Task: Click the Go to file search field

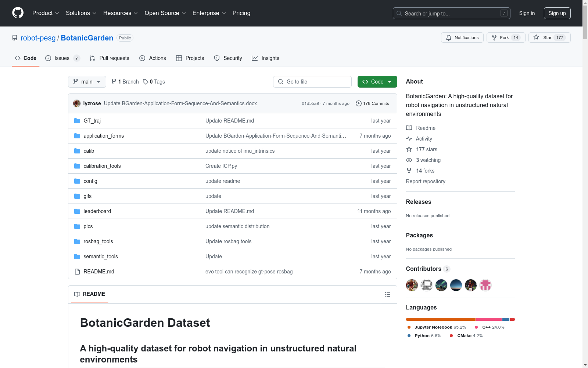Action: tap(312, 82)
